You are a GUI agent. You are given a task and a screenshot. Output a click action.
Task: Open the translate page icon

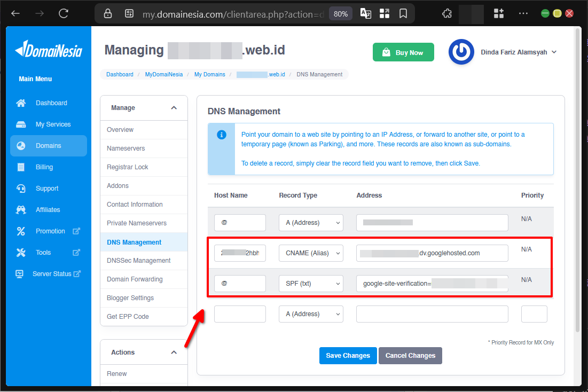(x=366, y=14)
